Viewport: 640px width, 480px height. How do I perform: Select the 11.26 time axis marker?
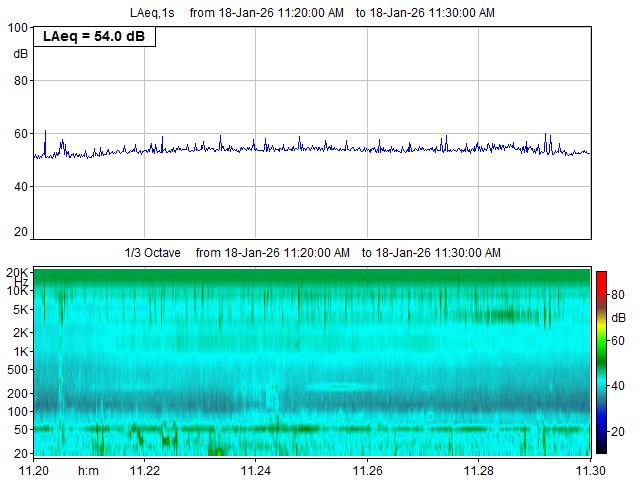point(368,469)
